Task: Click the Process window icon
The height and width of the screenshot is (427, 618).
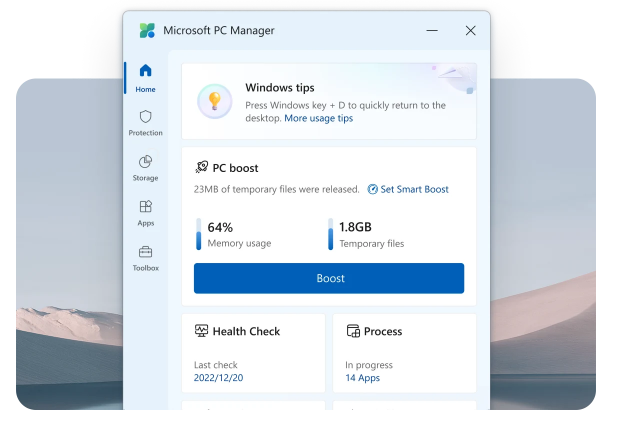Action: tap(353, 331)
